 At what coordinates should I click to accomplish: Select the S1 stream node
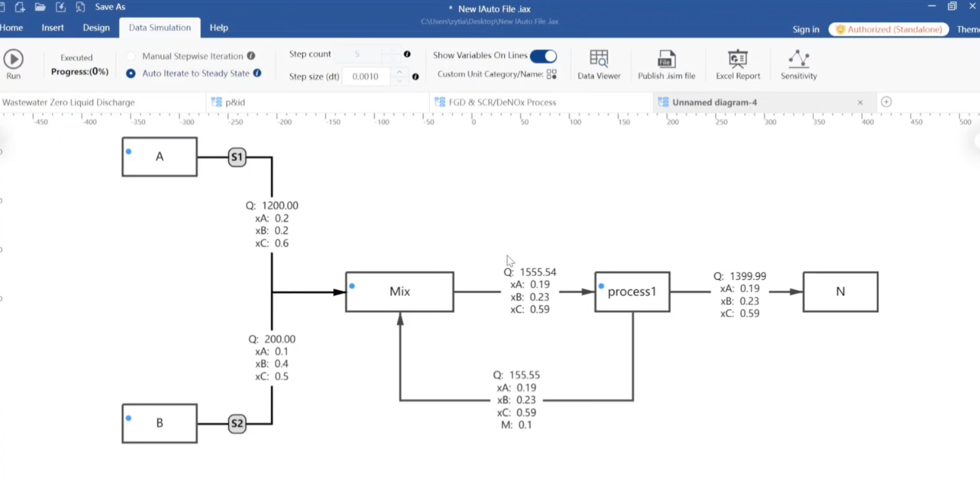pyautogui.click(x=237, y=157)
